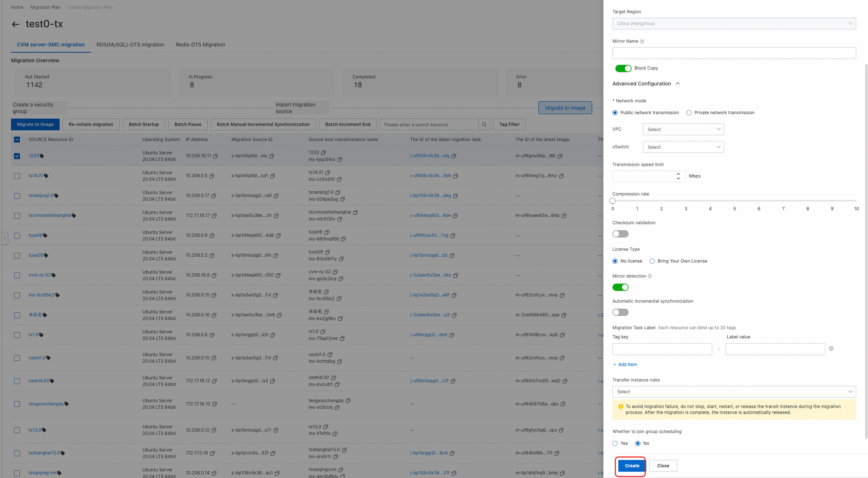Click the back arrow beside test0-tx
The width and height of the screenshot is (868, 478).
(x=15, y=24)
